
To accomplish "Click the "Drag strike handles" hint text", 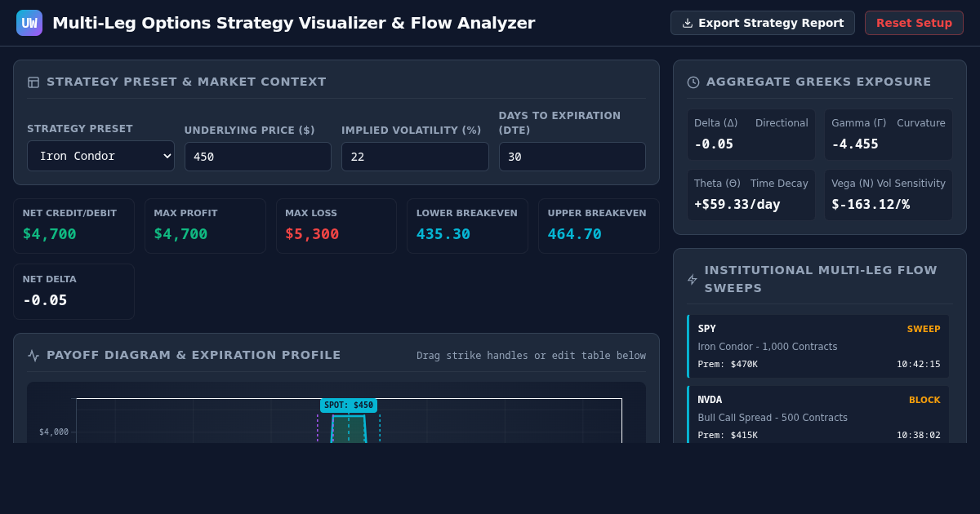I will (531, 356).
